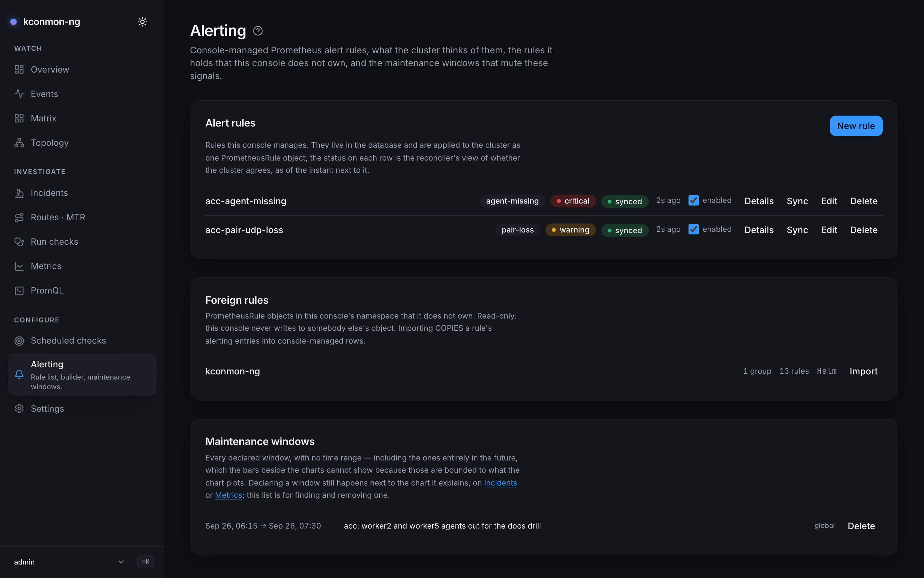This screenshot has width=924, height=578.
Task: Click the Routes · MTR route icon
Action: click(19, 217)
